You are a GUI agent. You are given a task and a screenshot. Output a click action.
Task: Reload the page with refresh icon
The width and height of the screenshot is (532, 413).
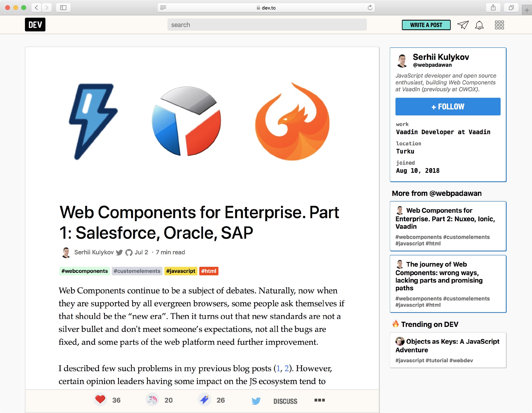pos(370,7)
